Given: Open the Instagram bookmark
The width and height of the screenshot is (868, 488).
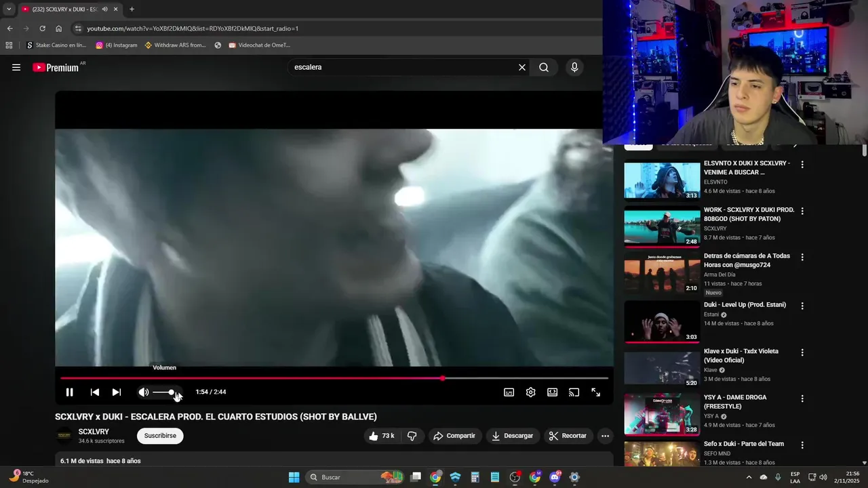Looking at the screenshot, I should (117, 45).
